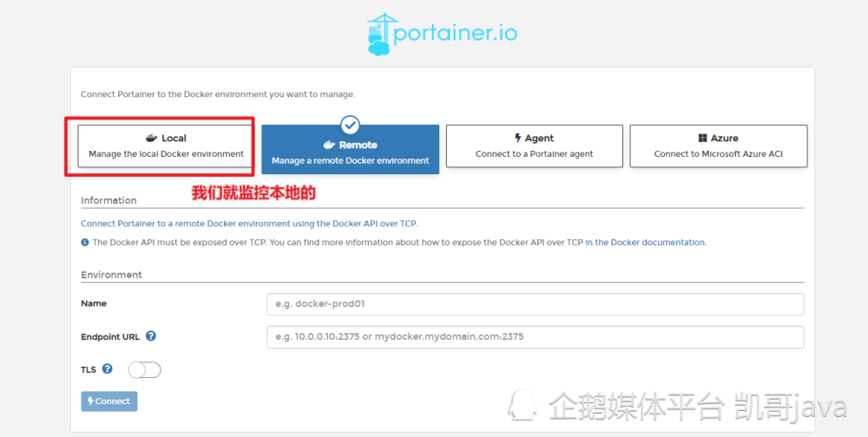Open the Docker documentation link
This screenshot has height=437, width=868.
[646, 242]
